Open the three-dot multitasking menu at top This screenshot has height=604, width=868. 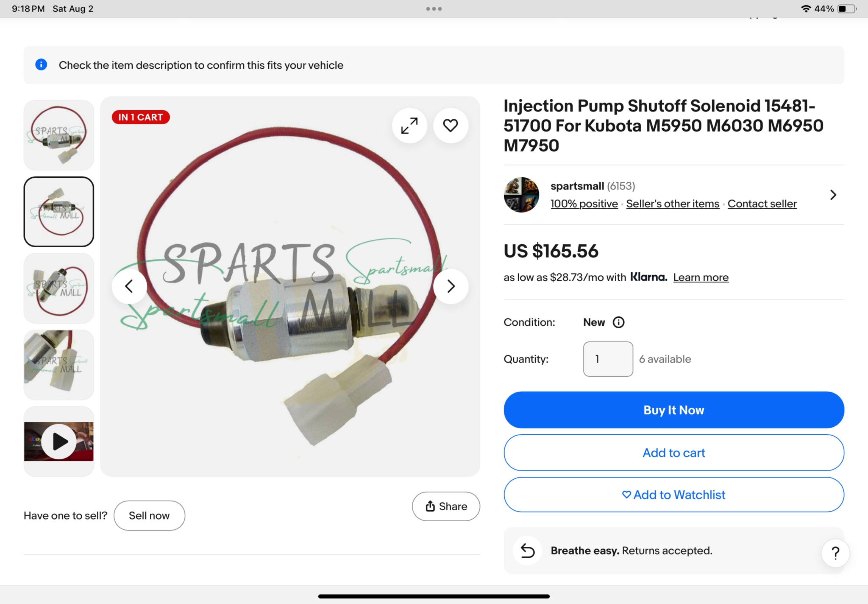click(x=434, y=9)
